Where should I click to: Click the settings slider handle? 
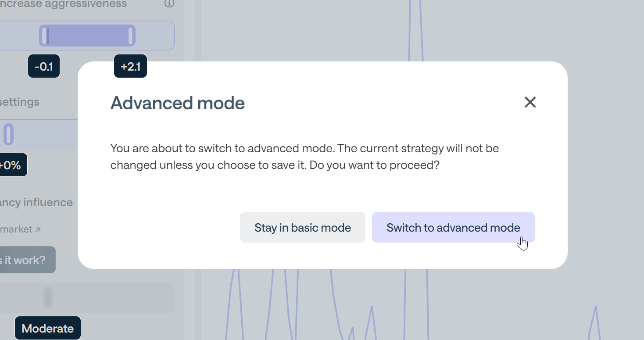coord(9,134)
